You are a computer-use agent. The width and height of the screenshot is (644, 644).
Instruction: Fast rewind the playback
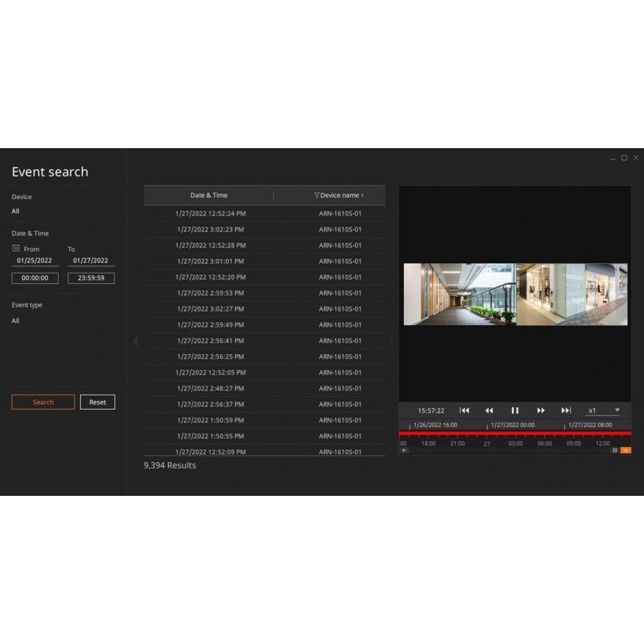tap(489, 410)
